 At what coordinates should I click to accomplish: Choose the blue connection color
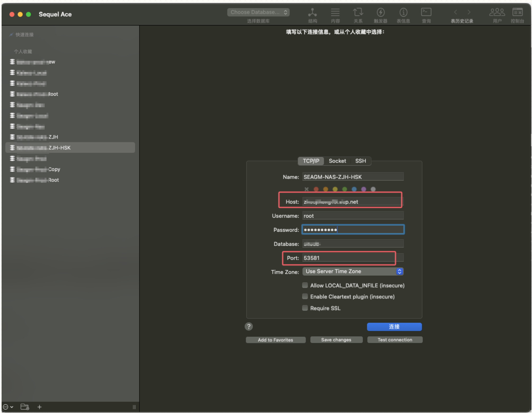pos(354,189)
